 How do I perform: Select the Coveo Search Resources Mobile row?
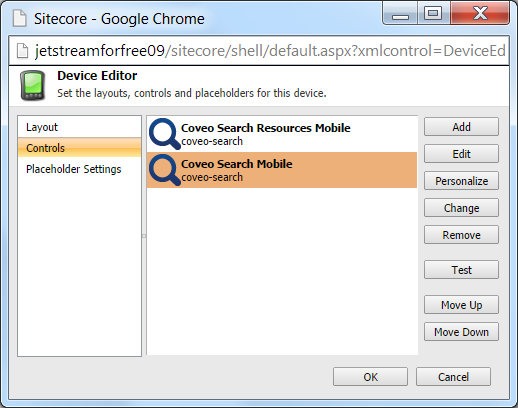282,134
